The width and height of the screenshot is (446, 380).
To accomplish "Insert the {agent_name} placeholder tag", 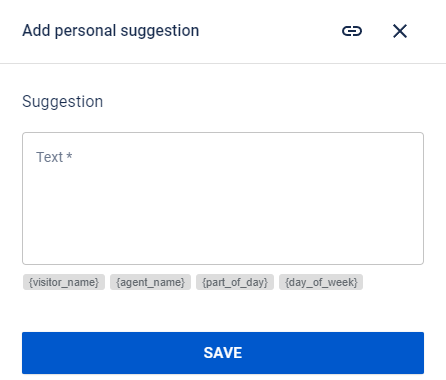I will tap(150, 282).
